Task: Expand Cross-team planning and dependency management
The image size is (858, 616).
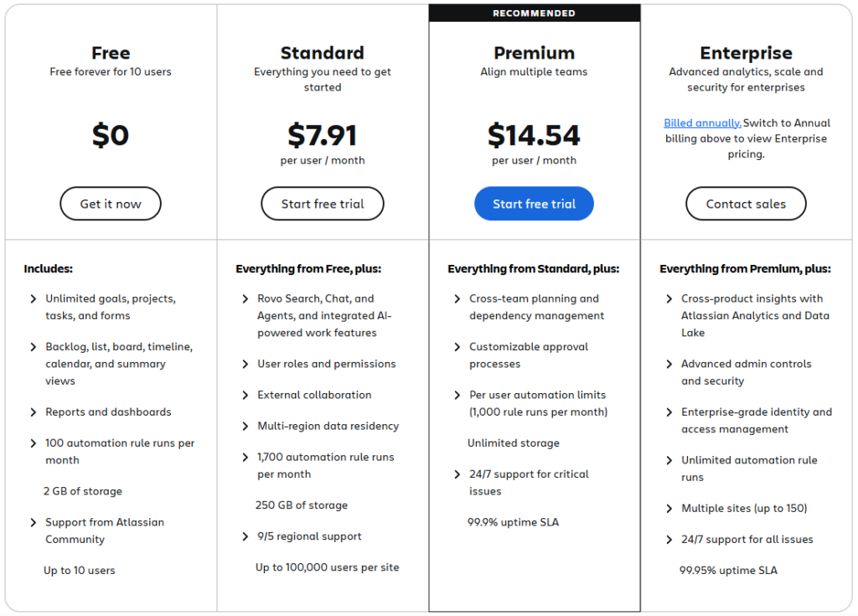Action: coord(457,298)
